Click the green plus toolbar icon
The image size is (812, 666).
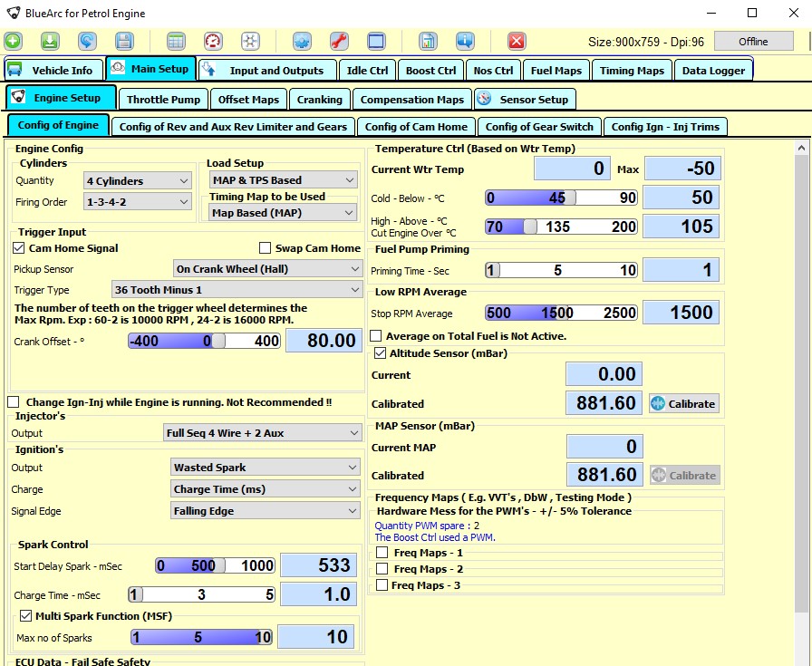click(14, 42)
